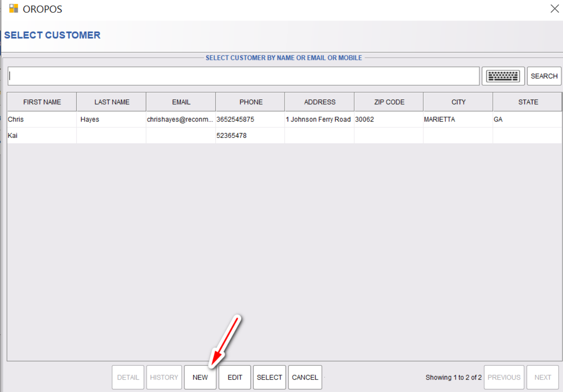Select the customer row named Kai
This screenshot has width=563, height=392.
[x=285, y=136]
